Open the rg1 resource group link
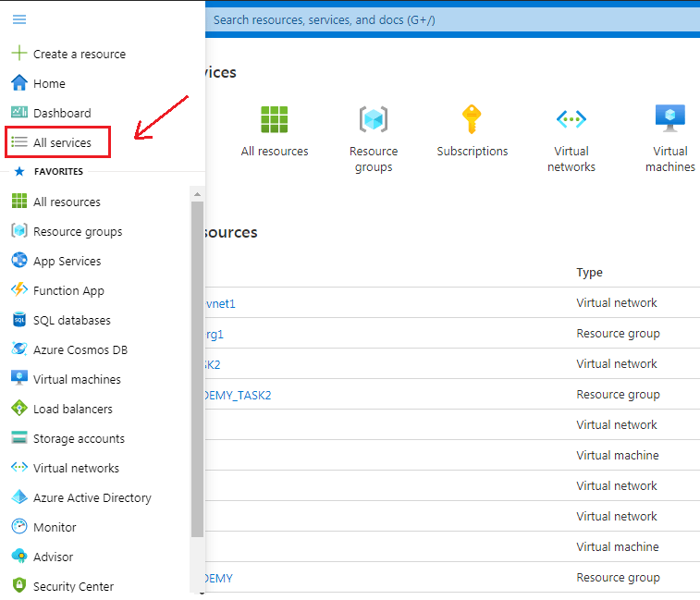This screenshot has width=700, height=600. coord(215,334)
